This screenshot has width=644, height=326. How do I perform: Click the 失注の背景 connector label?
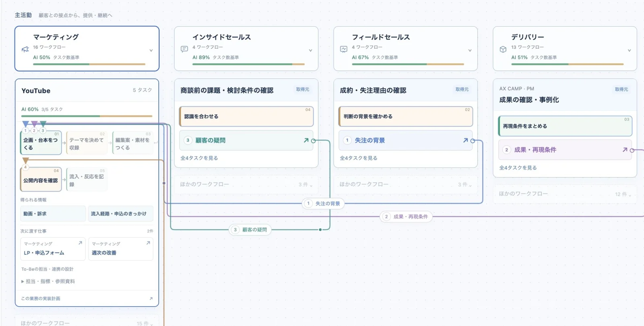pos(323,204)
